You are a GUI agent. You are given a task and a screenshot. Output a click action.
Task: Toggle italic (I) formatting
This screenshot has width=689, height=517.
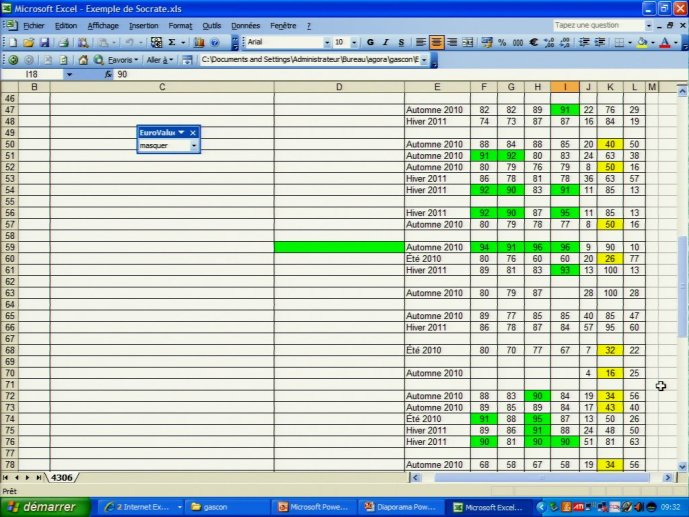[386, 42]
